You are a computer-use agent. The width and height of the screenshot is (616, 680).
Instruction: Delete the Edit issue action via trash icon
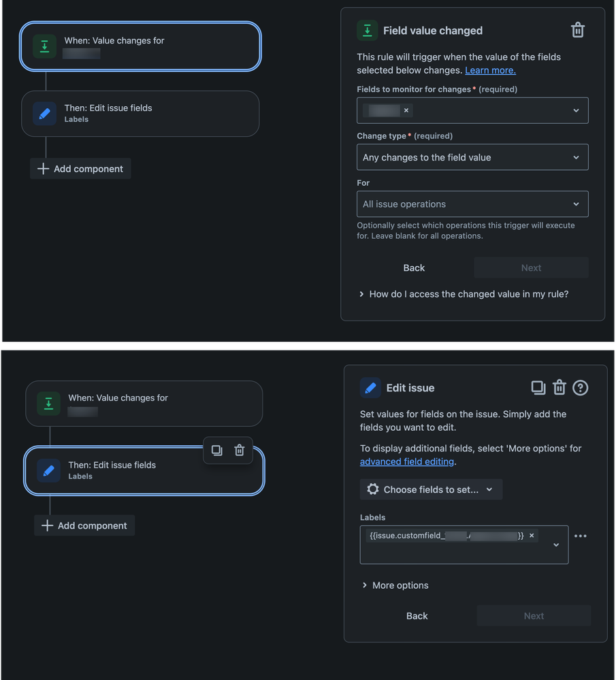pos(559,387)
